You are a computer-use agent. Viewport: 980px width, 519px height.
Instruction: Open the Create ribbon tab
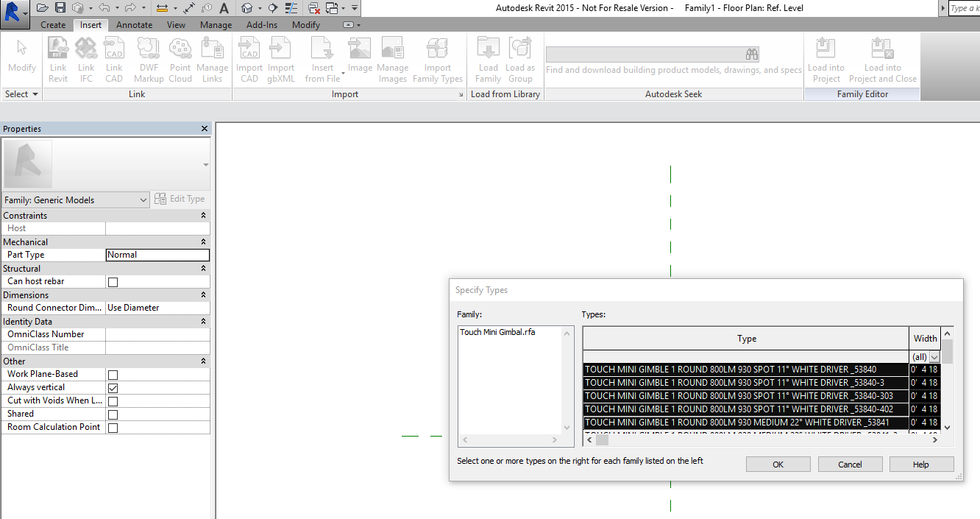(53, 25)
